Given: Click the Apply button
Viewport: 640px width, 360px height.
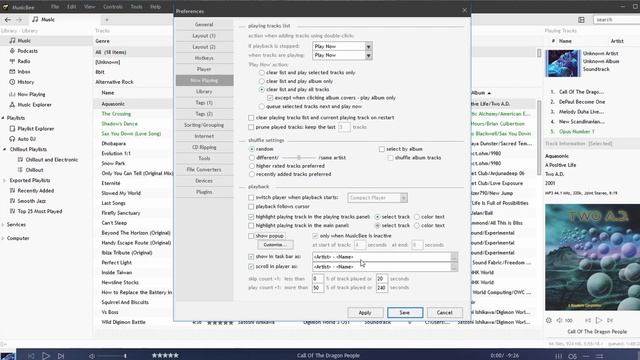Looking at the screenshot, I should [x=365, y=313].
